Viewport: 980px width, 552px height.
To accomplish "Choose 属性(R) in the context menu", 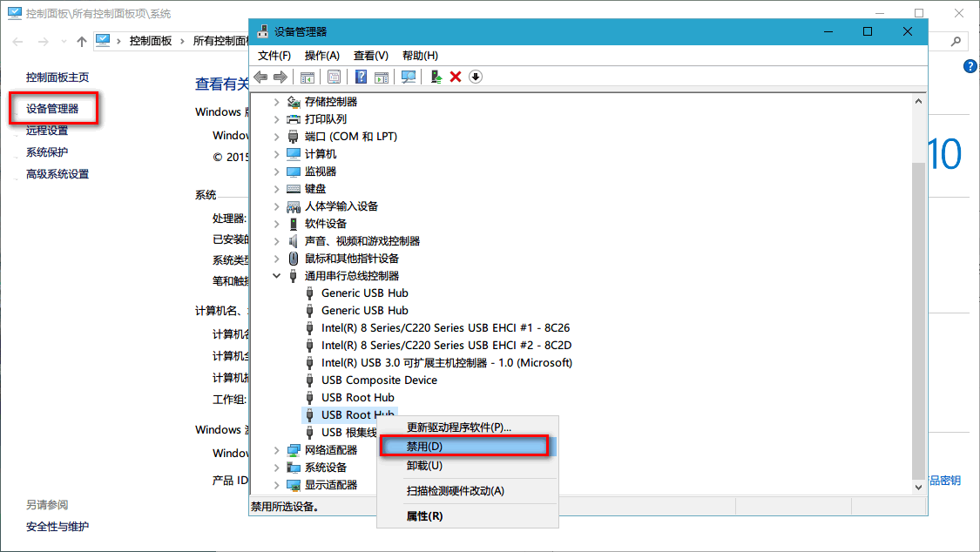I will click(x=468, y=516).
